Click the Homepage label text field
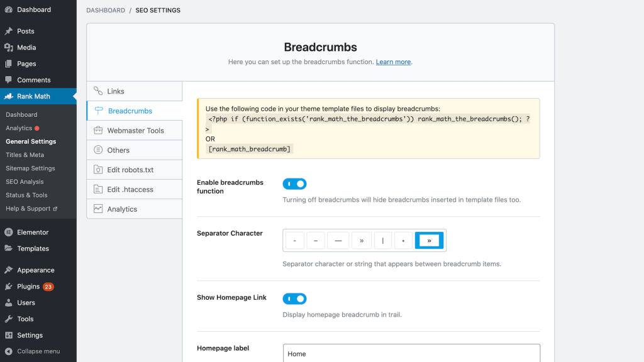 411,353
